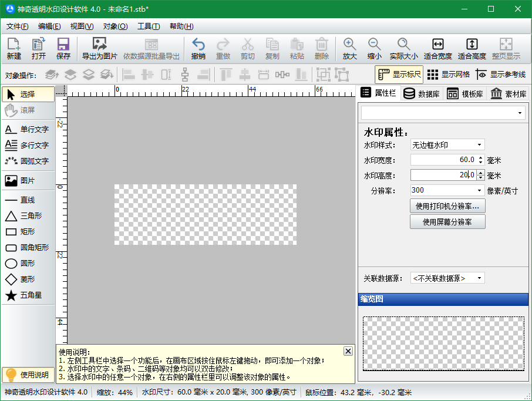Click the 使用打印机分辨率 button

[x=447, y=206]
